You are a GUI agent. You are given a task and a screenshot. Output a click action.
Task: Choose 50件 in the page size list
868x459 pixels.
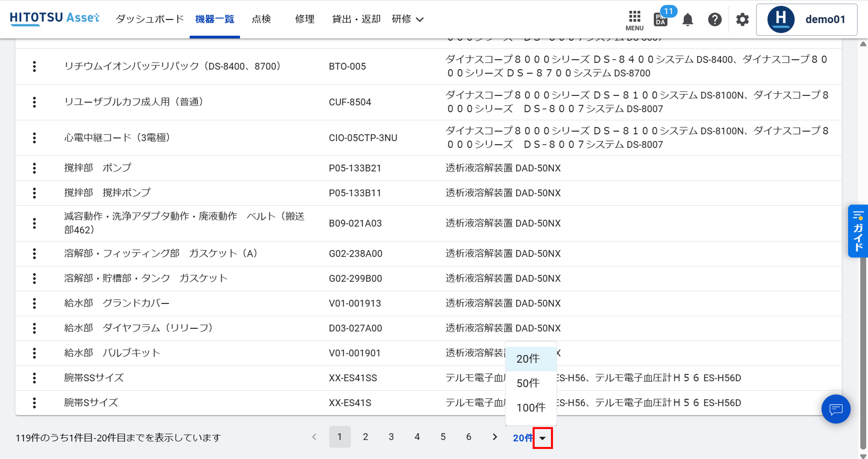pos(531,383)
